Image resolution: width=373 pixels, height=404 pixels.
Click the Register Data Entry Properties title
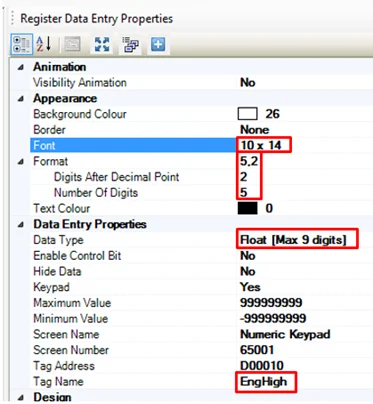point(96,19)
